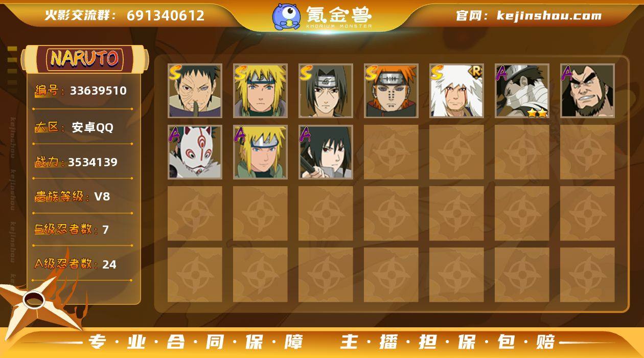Screen dimensions: 644x358
Task: Select the account number 33639510 field
Action: pos(81,91)
